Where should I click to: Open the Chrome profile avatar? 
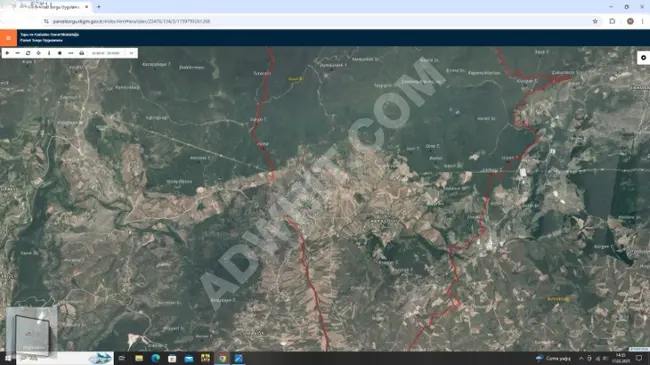(x=630, y=21)
